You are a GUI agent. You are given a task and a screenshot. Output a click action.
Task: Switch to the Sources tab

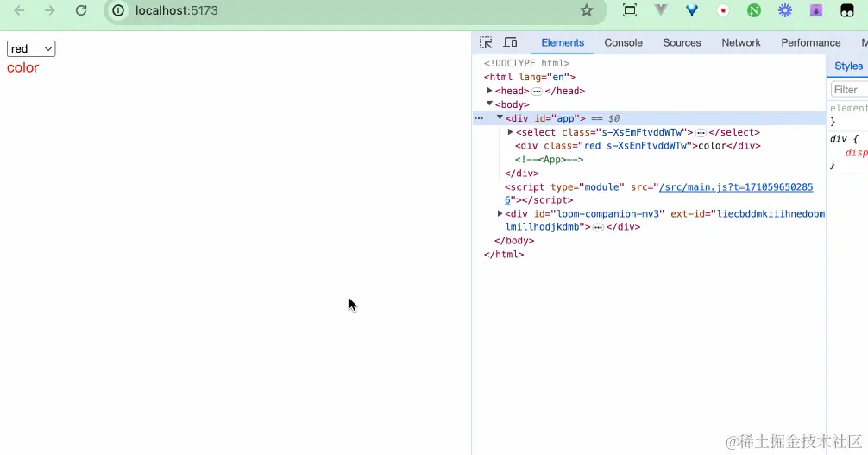pyautogui.click(x=682, y=42)
